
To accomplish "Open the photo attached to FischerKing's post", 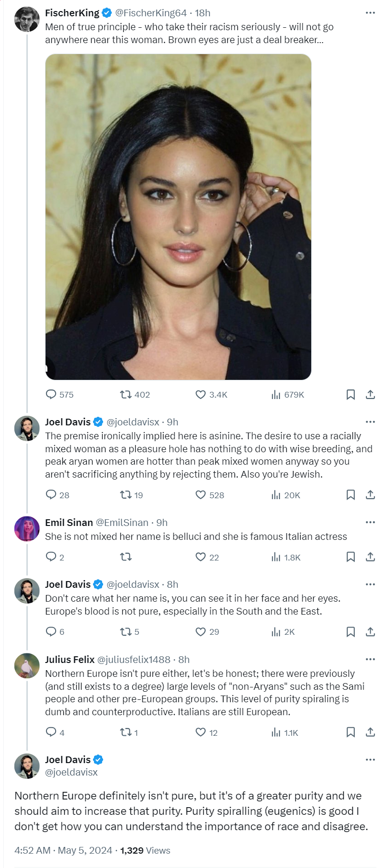I will click(x=178, y=217).
